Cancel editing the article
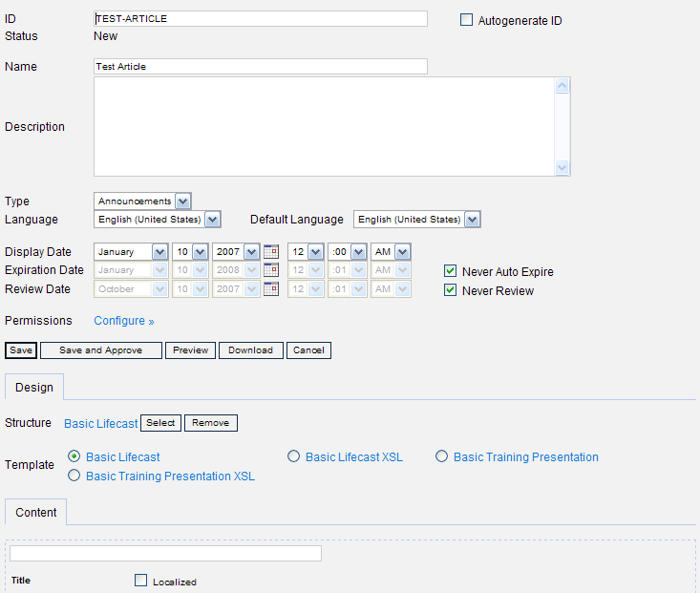This screenshot has width=700, height=593. point(308,350)
